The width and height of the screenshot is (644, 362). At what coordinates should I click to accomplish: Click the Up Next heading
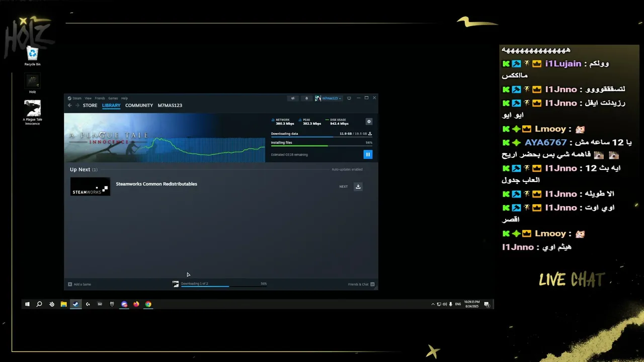coord(84,169)
